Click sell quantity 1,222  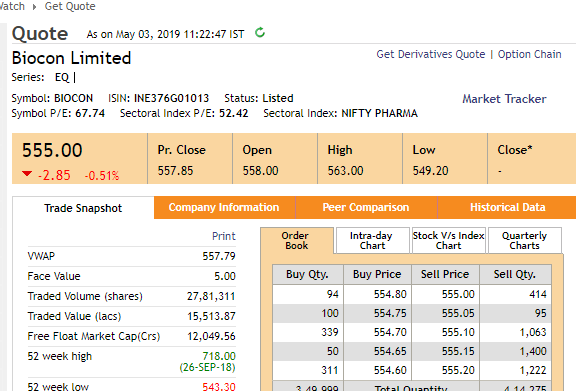click(x=533, y=370)
